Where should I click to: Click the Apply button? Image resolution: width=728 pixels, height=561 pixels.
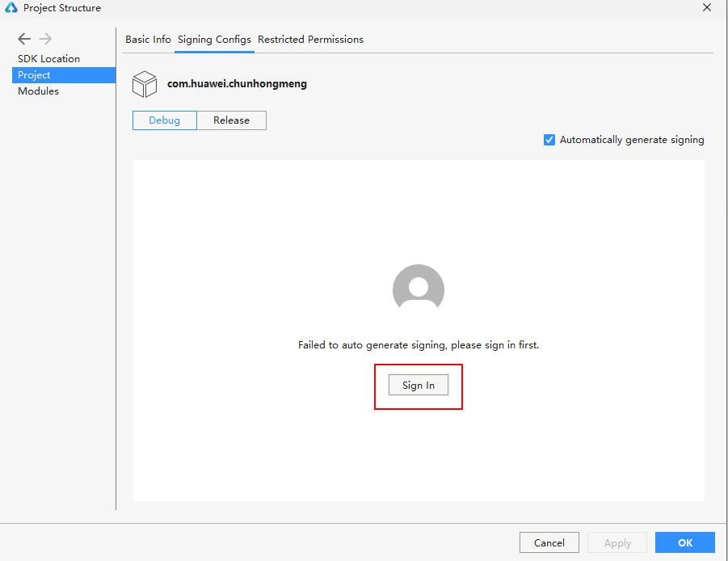[x=617, y=542]
